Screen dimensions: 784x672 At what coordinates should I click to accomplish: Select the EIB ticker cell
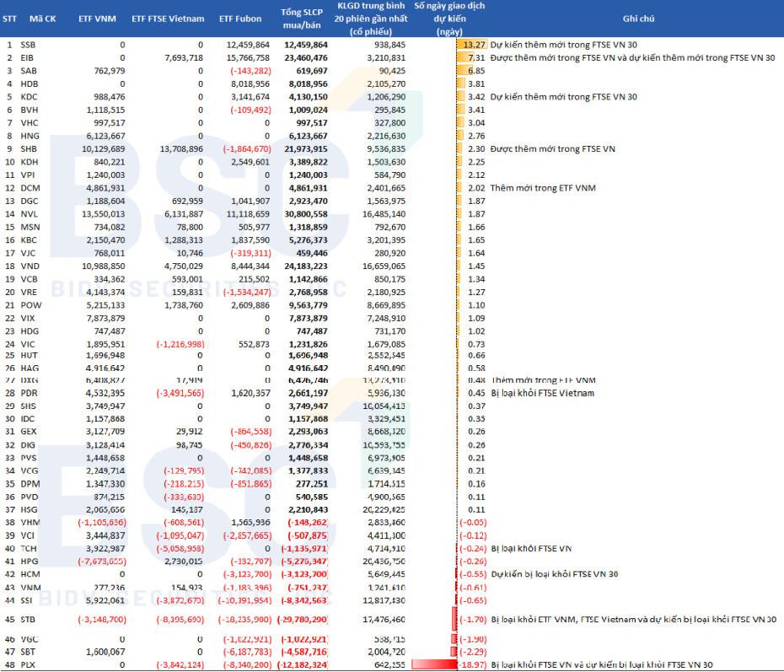pos(27,58)
